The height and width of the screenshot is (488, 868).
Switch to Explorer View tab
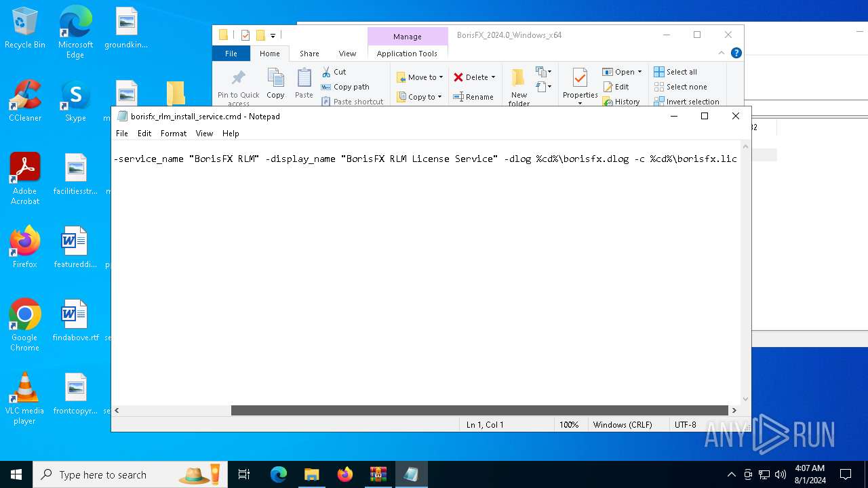[x=347, y=54]
